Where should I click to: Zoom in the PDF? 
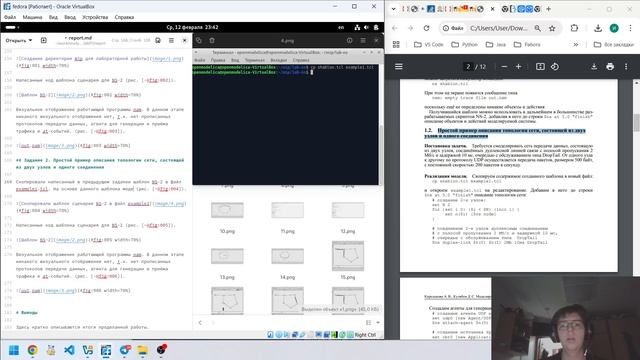tap(518, 67)
